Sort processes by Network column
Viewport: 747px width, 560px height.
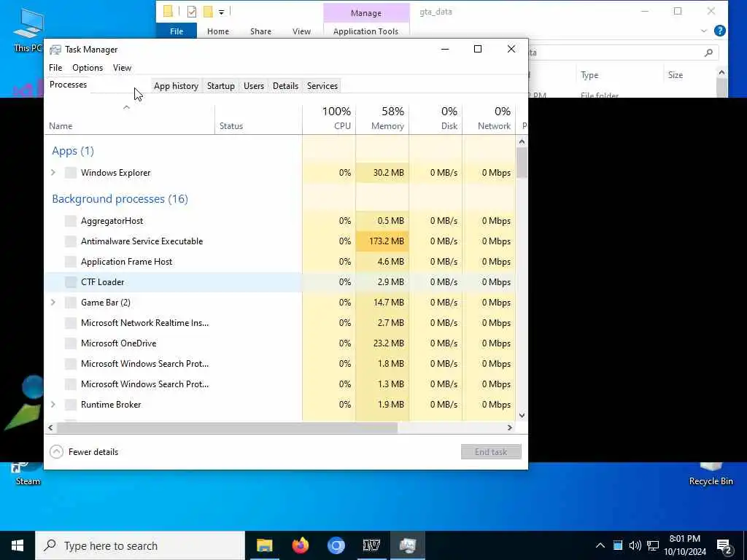[x=489, y=119]
